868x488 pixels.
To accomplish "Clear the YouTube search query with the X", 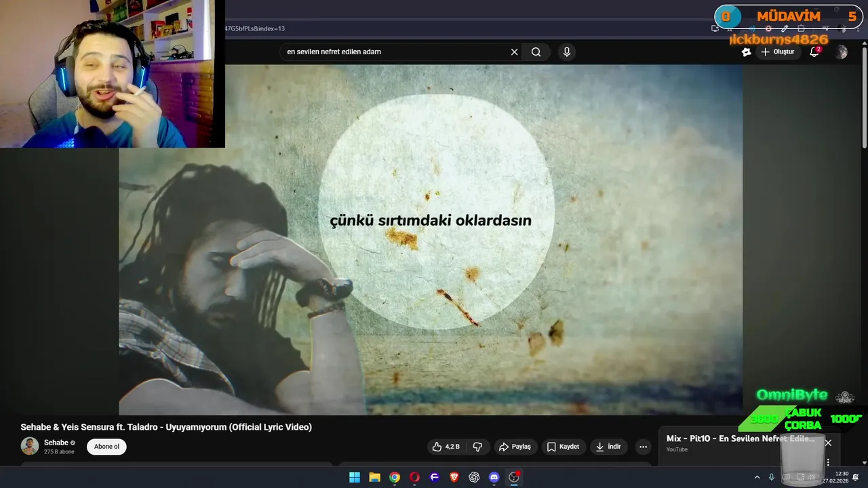I will click(514, 52).
